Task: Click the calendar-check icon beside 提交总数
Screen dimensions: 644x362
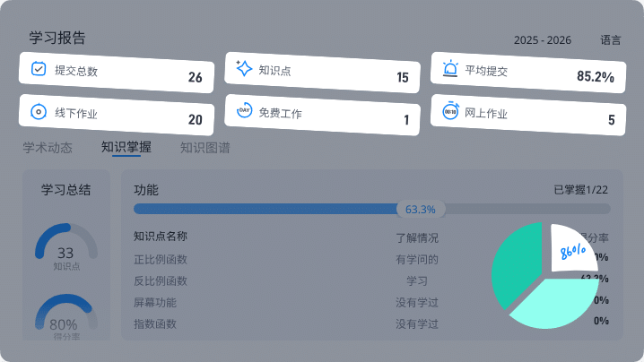Action: pyautogui.click(x=39, y=68)
